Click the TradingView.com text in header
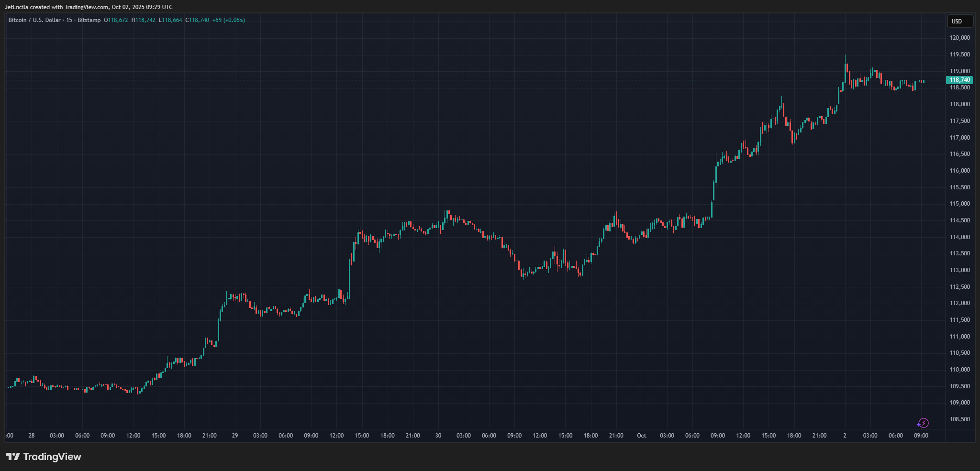Viewport: 980px width, 471px height. pyautogui.click(x=87, y=7)
